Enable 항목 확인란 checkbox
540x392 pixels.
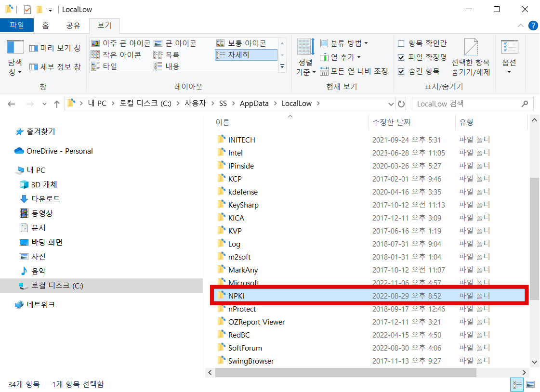pos(401,43)
